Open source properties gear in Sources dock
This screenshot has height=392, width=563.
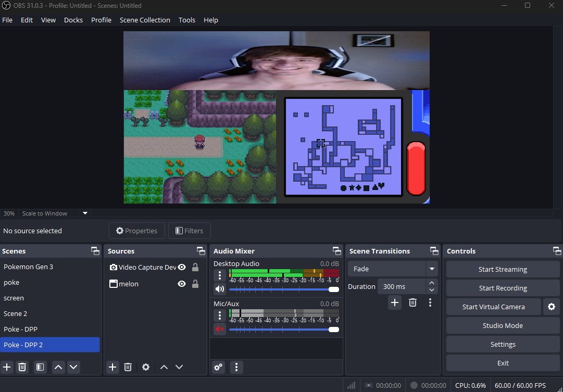tap(145, 367)
